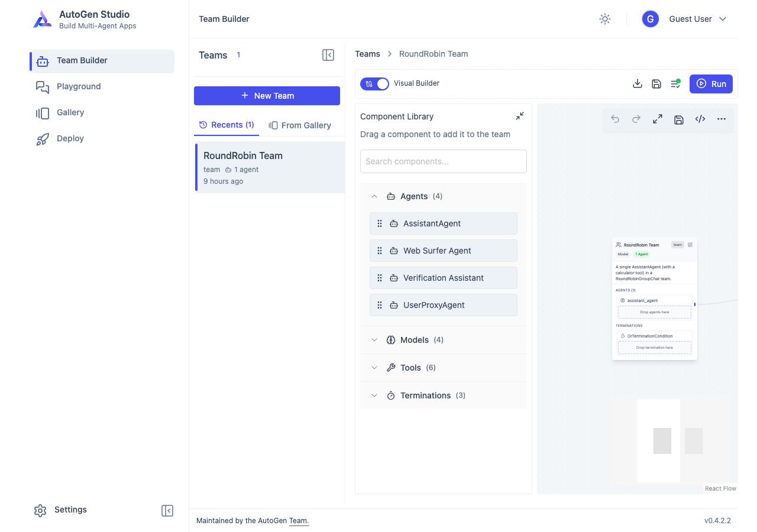Viewport: 757px width, 532px height.
Task: Redo the canvas change
Action: [x=636, y=119]
